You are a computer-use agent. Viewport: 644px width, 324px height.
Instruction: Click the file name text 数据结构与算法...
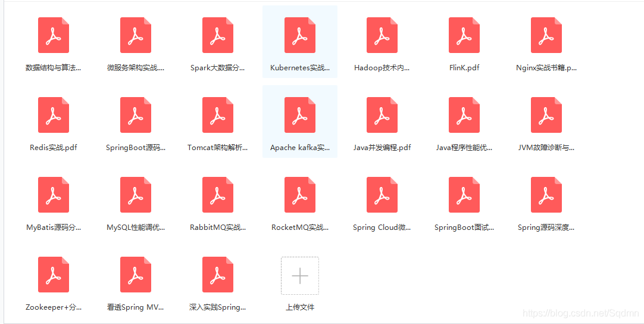pos(54,68)
